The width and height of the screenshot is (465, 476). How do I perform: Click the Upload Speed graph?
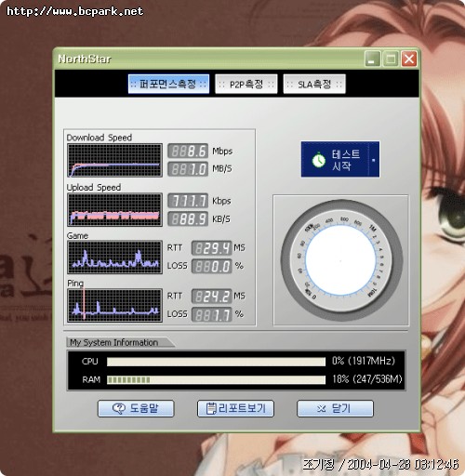114,210
